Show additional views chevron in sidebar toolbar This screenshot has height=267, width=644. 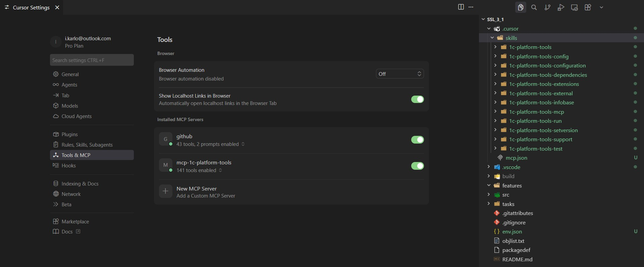pyautogui.click(x=601, y=7)
